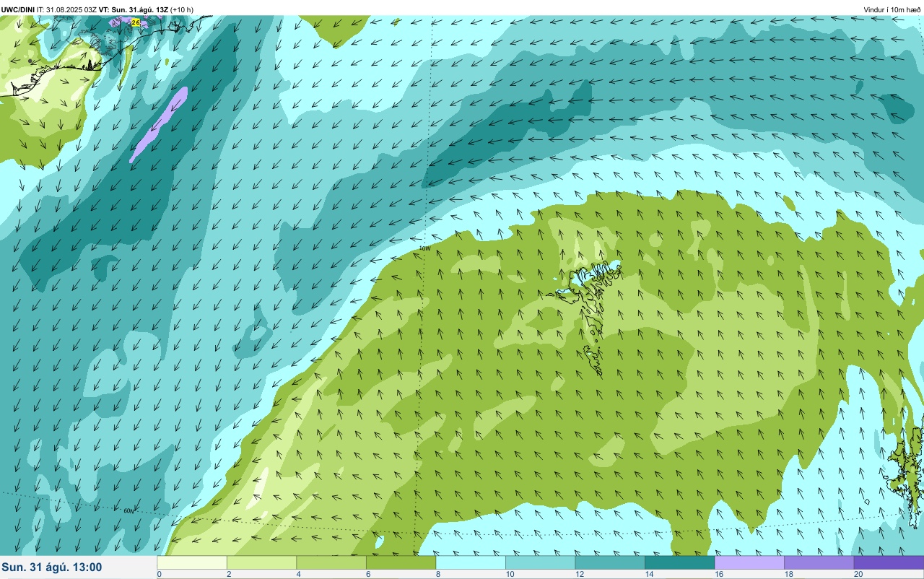Click the elongated lavender high-wind patch on the map
The height and width of the screenshot is (579, 924).
tap(159, 124)
